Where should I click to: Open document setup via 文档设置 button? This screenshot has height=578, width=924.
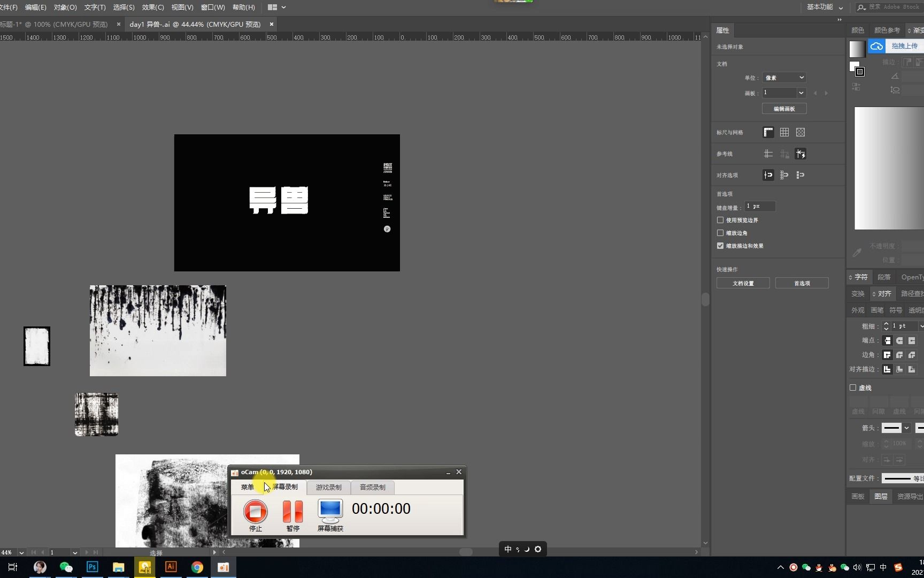[x=743, y=283]
